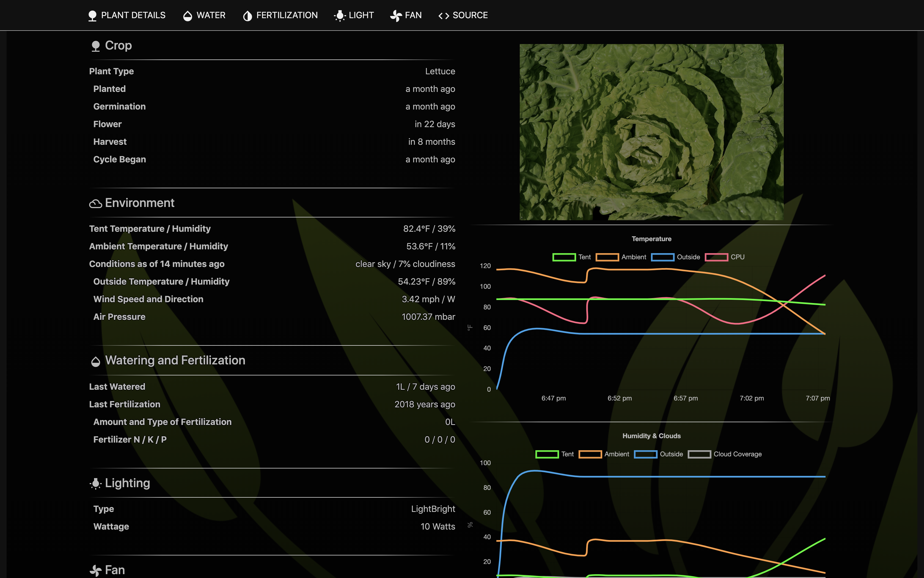
Task: Click the 3.42 mph / W wind value
Action: coord(428,299)
